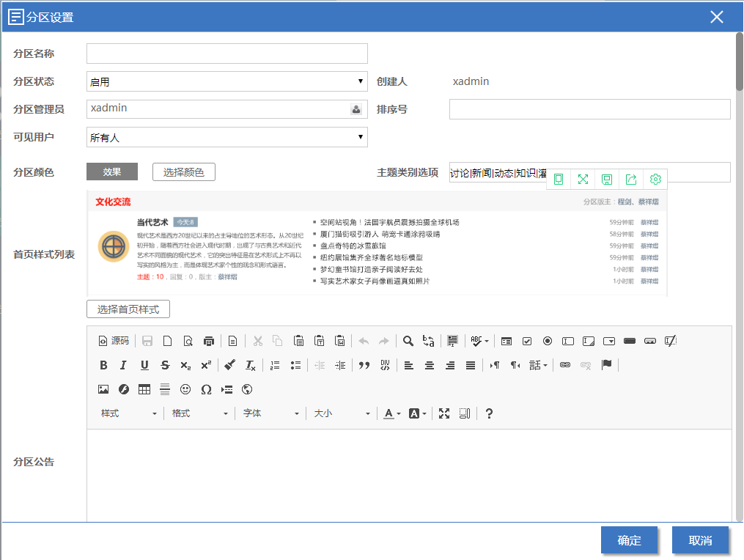Toggle italic formatting
Screen dimensions: 744x560
pos(123,365)
